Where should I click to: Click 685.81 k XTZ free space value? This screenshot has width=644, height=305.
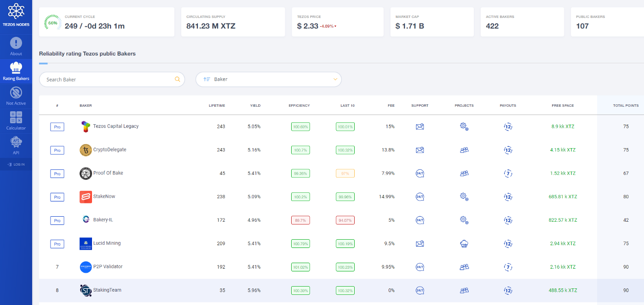(x=563, y=197)
